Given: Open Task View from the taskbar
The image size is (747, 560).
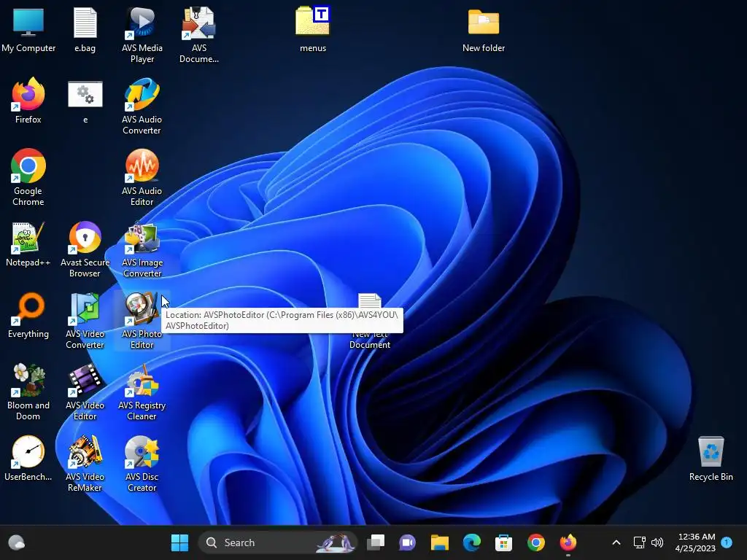Looking at the screenshot, I should 376,542.
